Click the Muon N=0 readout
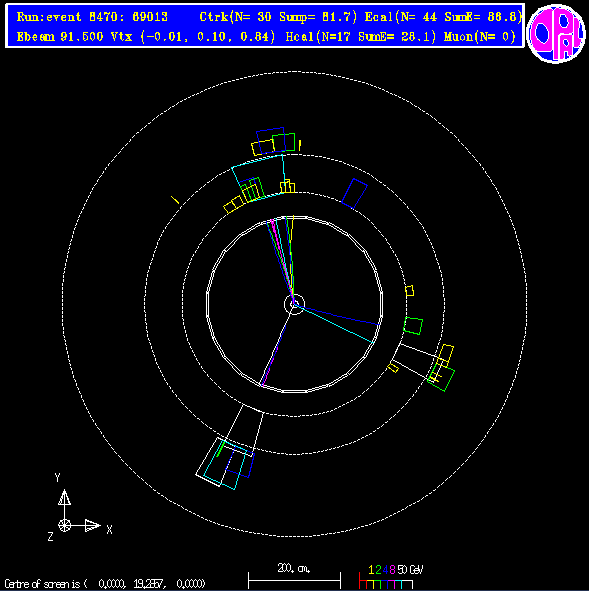The width and height of the screenshot is (589, 591). click(x=480, y=37)
